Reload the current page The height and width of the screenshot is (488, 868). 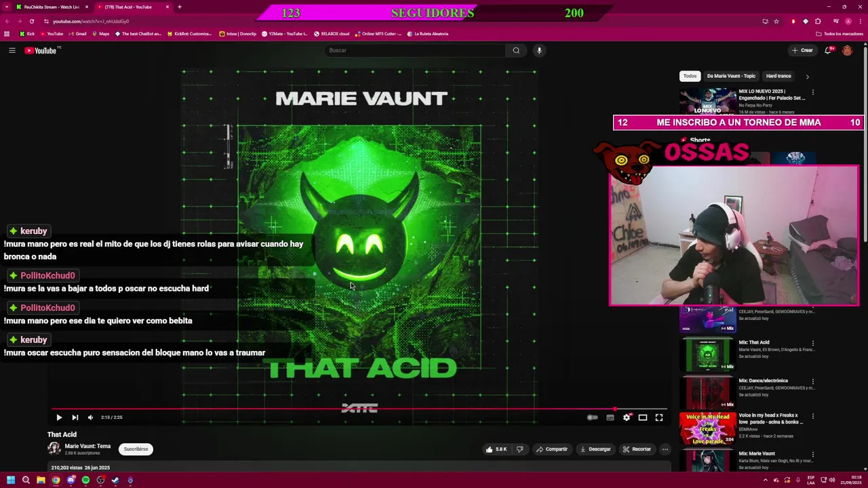(x=31, y=21)
